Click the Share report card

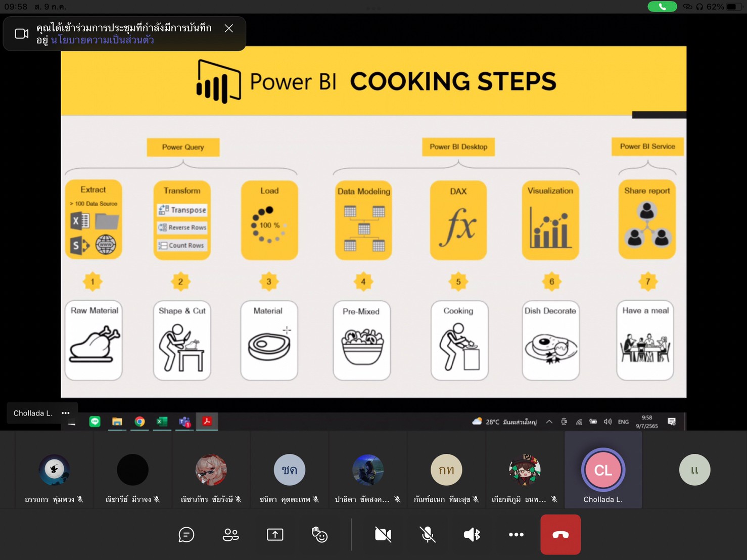(647, 219)
